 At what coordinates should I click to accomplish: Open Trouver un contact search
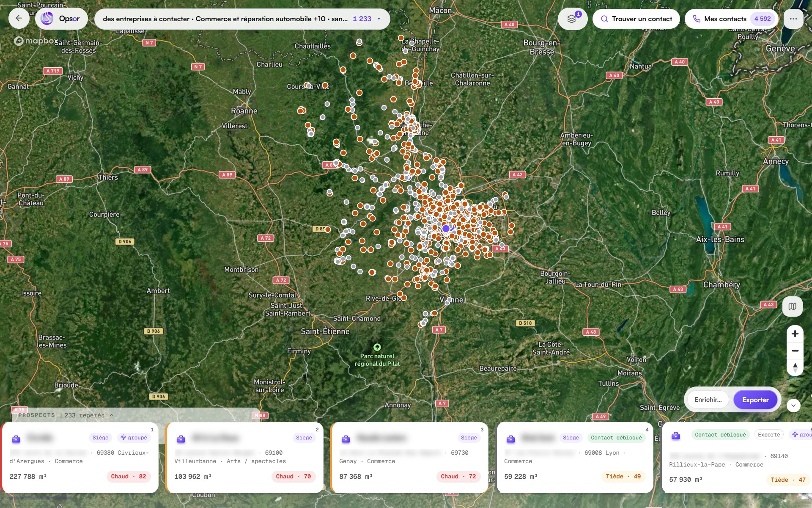[x=636, y=19]
